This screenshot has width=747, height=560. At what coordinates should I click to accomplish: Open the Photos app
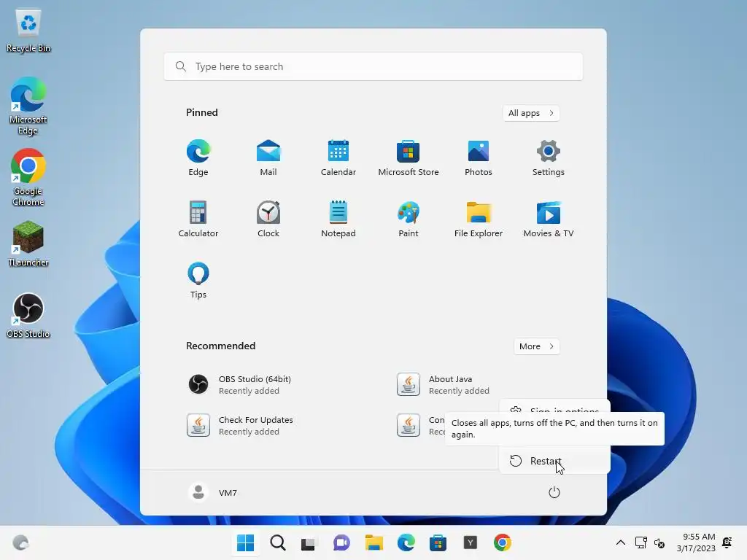pos(479,158)
